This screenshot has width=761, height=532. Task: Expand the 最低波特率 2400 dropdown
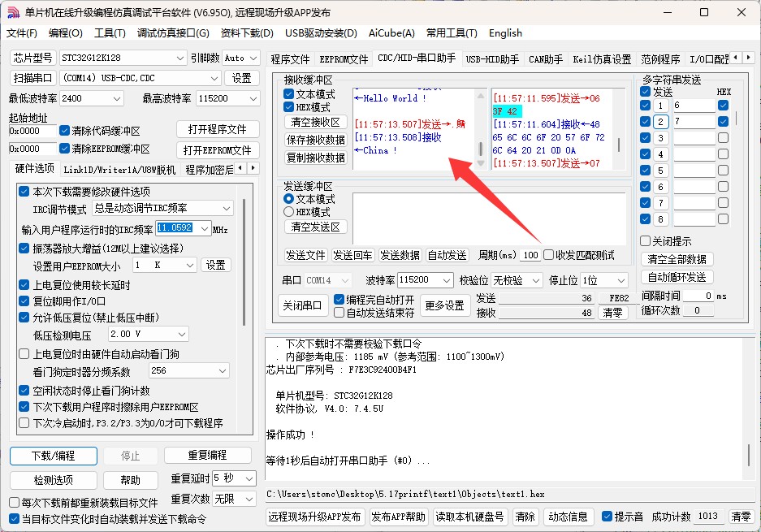click(x=117, y=98)
